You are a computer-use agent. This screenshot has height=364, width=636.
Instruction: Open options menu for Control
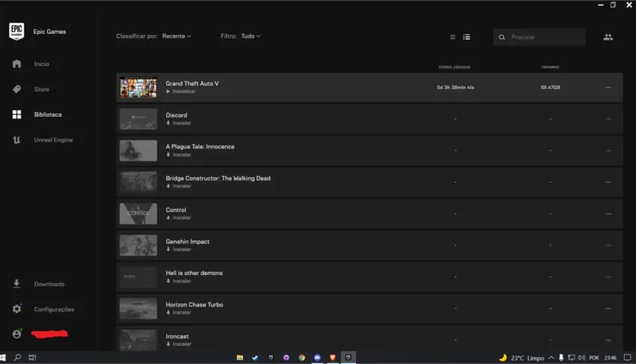click(608, 214)
